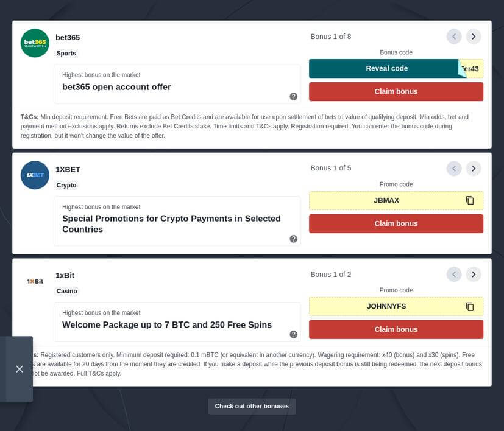Copy the JOHNNYFS promo code
This screenshot has width=504, height=431.
469,306
